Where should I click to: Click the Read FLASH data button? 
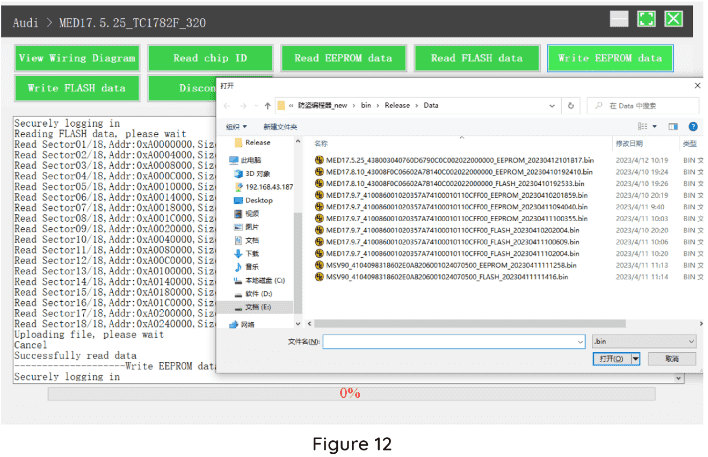click(476, 58)
